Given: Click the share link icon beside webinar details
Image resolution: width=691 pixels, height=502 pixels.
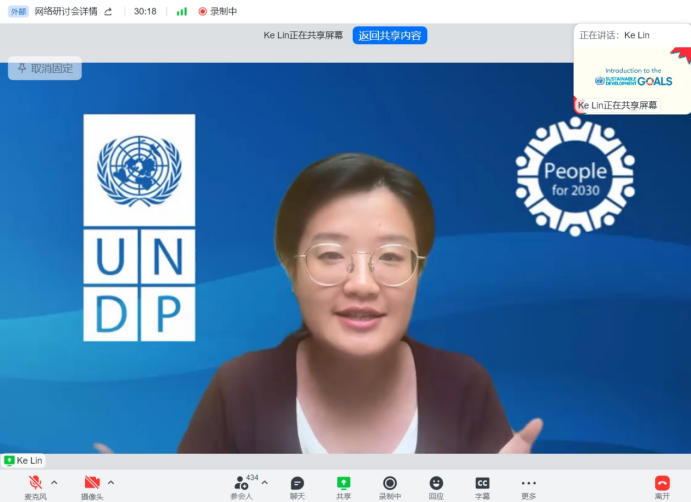Looking at the screenshot, I should click(x=108, y=12).
